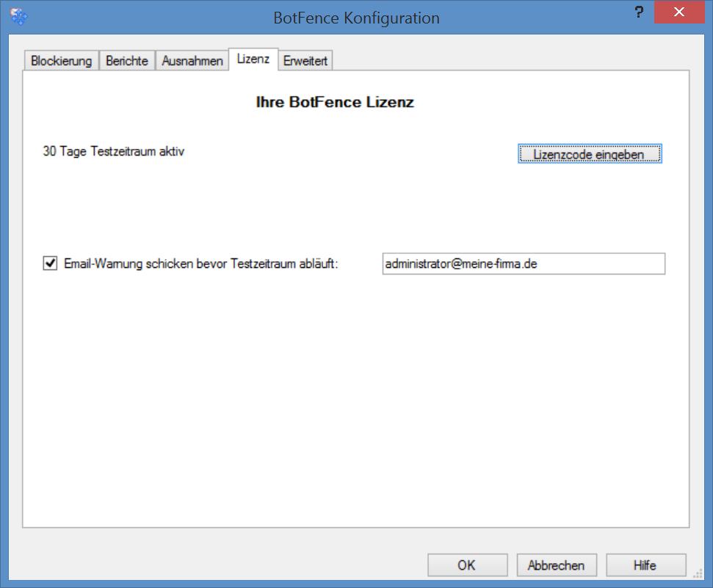
Task: Go to the Erweitert tab
Action: (x=305, y=60)
